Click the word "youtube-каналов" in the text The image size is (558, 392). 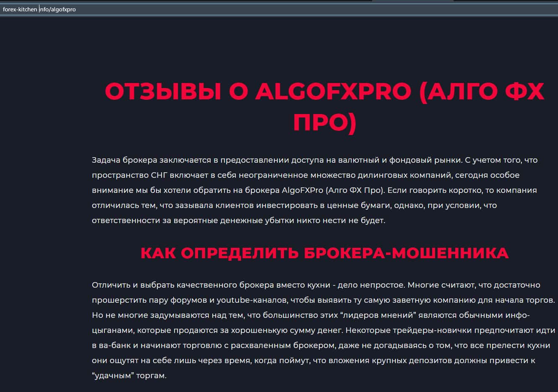click(252, 300)
